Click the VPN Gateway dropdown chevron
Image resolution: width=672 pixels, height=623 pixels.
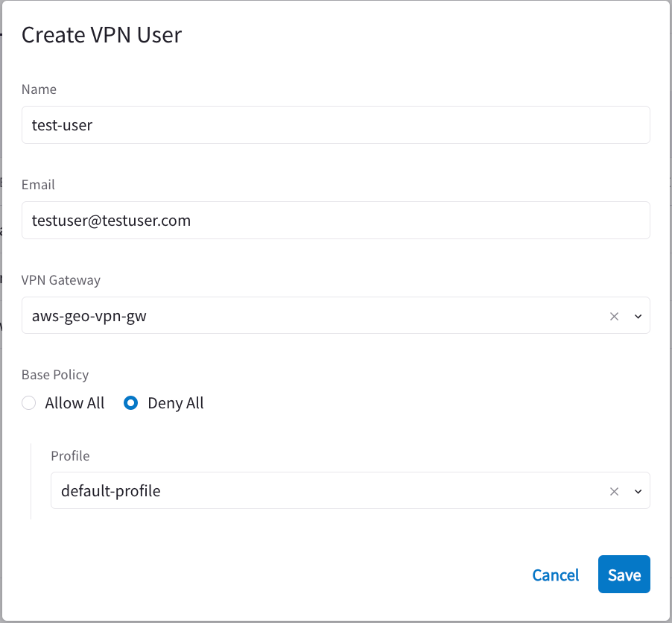coord(638,315)
